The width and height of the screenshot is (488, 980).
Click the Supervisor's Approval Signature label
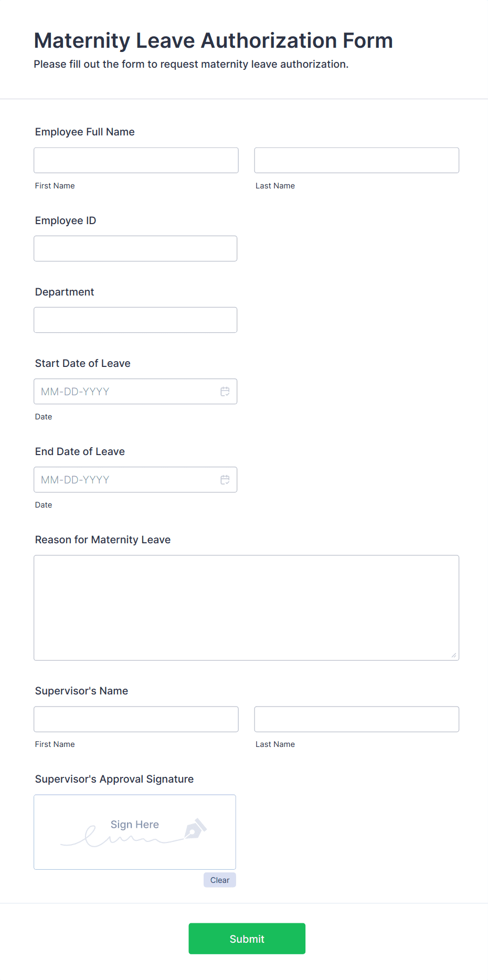pos(114,779)
